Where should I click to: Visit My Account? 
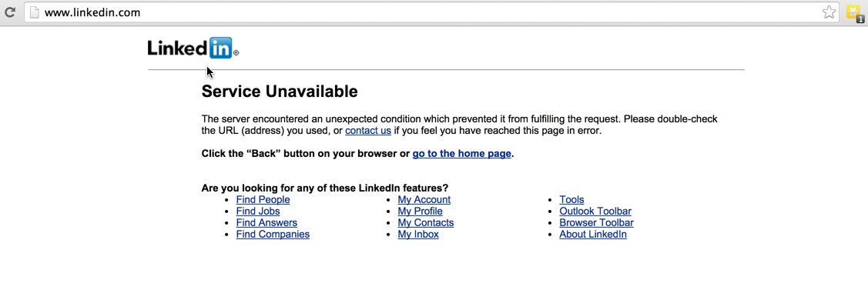424,199
